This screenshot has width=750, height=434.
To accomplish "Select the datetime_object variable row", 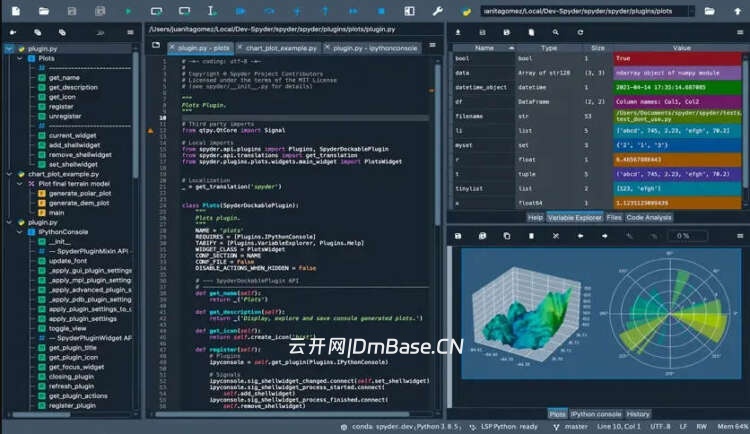I will pos(597,87).
